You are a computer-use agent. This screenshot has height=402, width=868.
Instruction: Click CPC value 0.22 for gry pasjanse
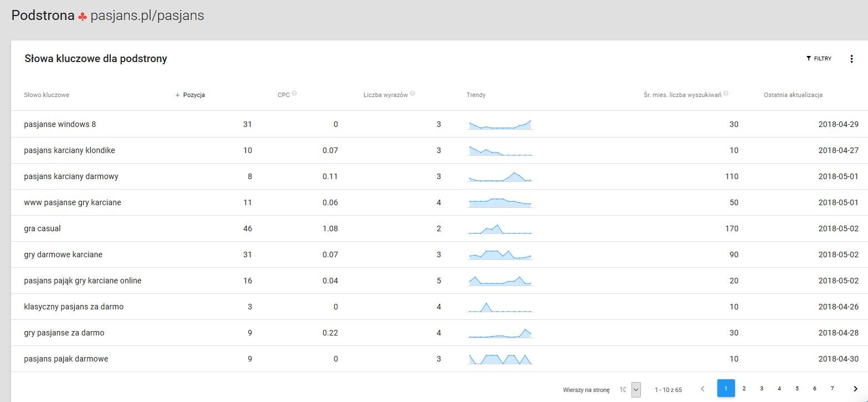pyautogui.click(x=330, y=333)
